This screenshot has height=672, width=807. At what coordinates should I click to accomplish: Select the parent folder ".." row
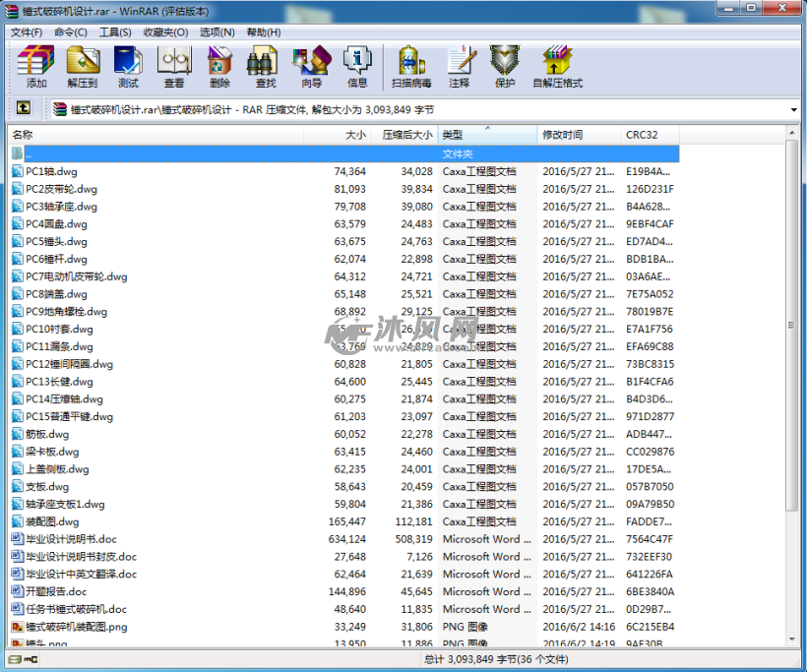(343, 153)
